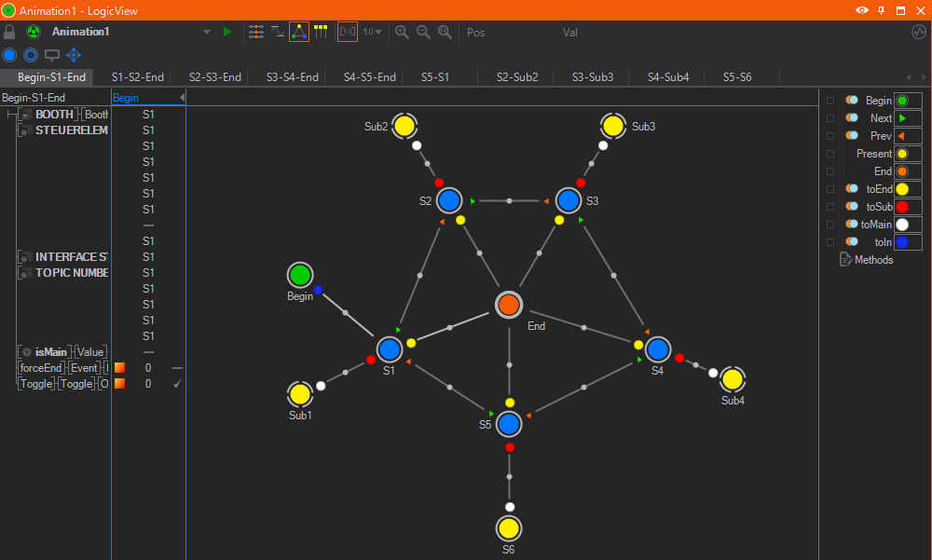
Task: Switch to the S3-Sub3 tab
Action: click(x=591, y=76)
